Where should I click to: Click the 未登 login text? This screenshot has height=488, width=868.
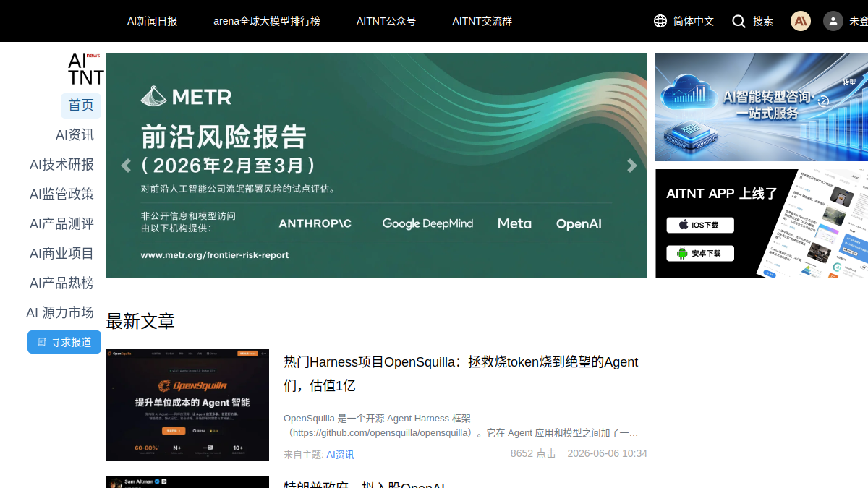coord(859,21)
